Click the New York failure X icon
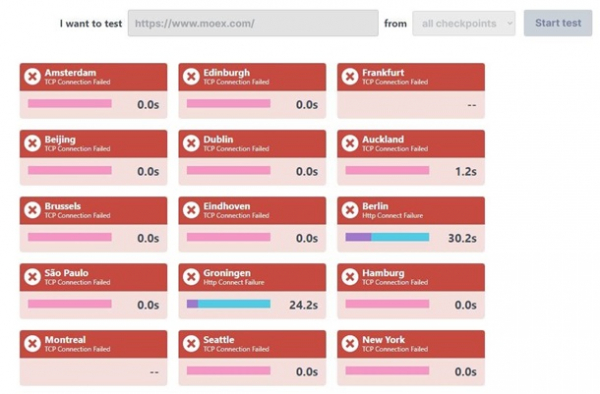 [350, 344]
